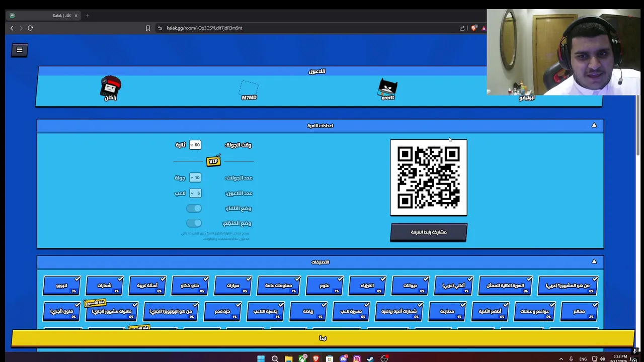
Task: Collapse the التصنيفات section
Action: pos(594,261)
